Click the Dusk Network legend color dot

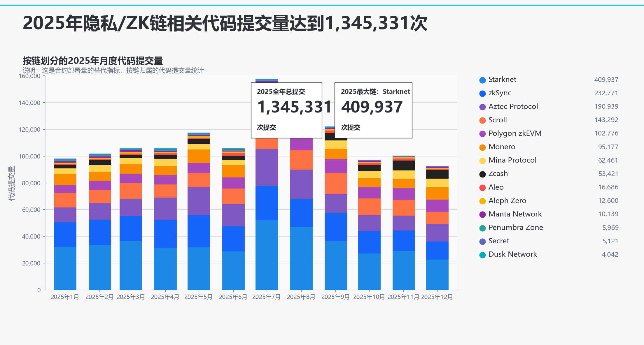pyautogui.click(x=482, y=255)
